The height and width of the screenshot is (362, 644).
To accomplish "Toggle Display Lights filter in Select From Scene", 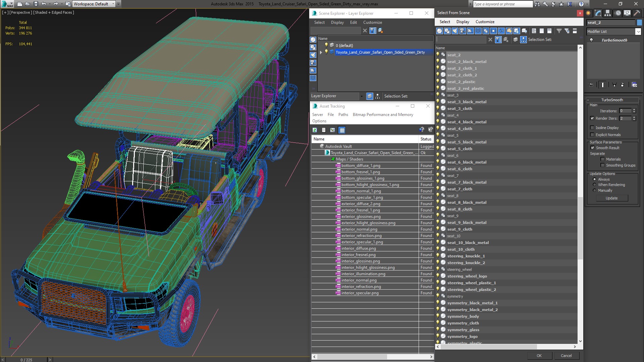I will (455, 31).
